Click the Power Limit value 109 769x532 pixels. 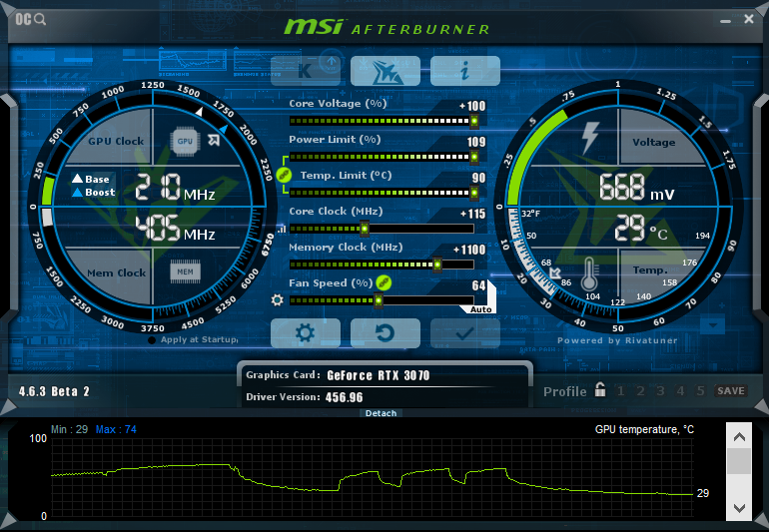(476, 142)
